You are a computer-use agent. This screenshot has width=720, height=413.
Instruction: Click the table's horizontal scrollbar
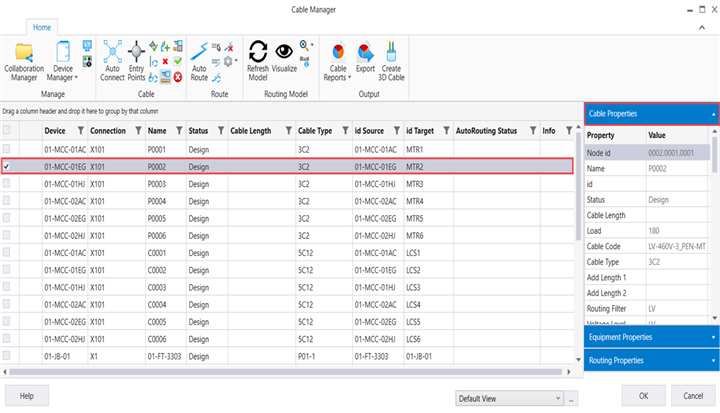coord(285,372)
